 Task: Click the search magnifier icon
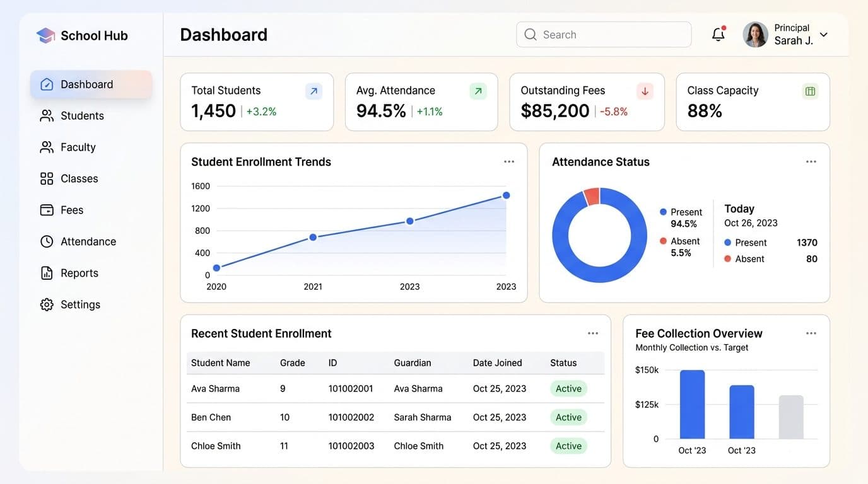pyautogui.click(x=531, y=35)
